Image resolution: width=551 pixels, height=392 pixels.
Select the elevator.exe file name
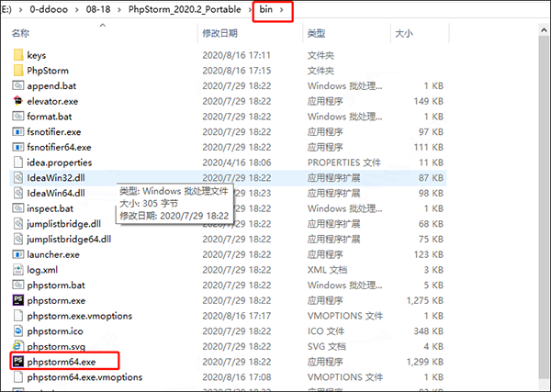52,101
